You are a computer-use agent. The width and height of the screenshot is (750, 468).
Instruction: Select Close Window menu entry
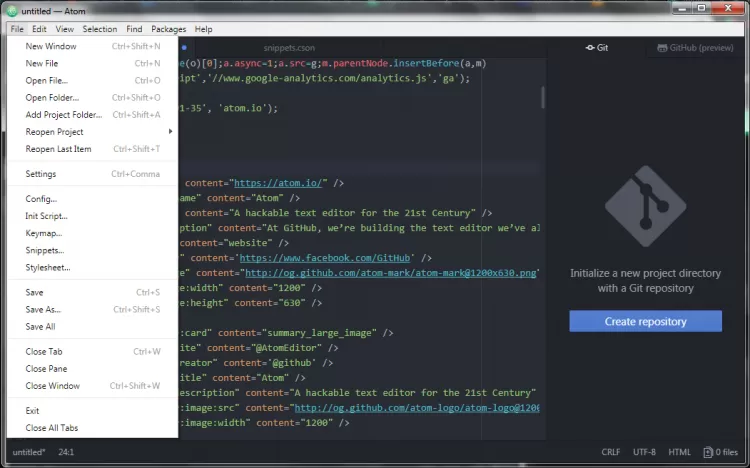coord(93,386)
